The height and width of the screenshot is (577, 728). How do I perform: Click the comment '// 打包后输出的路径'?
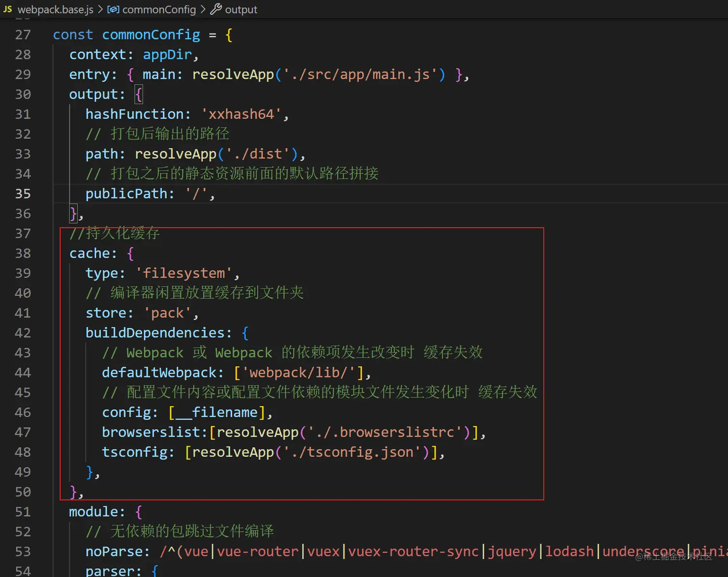point(157,134)
